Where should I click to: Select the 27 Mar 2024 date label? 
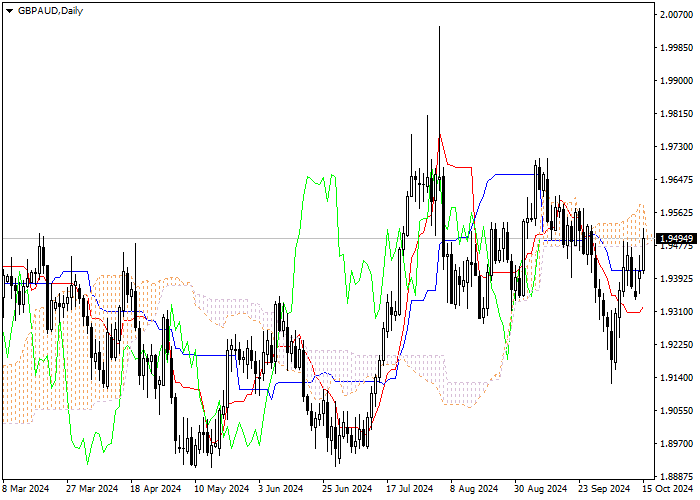(92, 489)
